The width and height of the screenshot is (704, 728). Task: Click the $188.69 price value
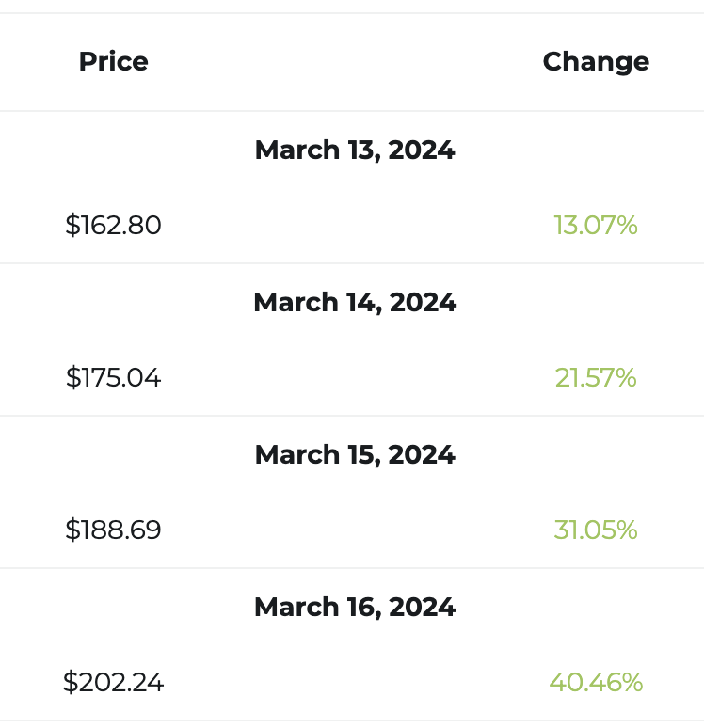point(114,530)
